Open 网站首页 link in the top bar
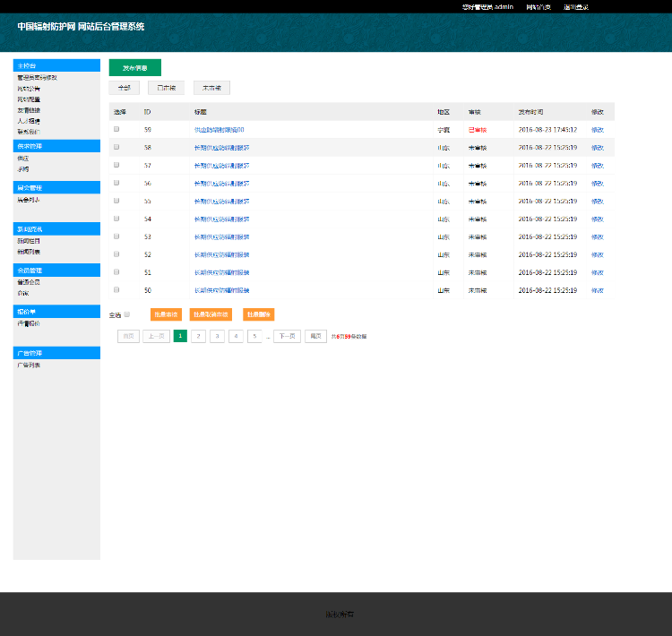 coord(538,6)
